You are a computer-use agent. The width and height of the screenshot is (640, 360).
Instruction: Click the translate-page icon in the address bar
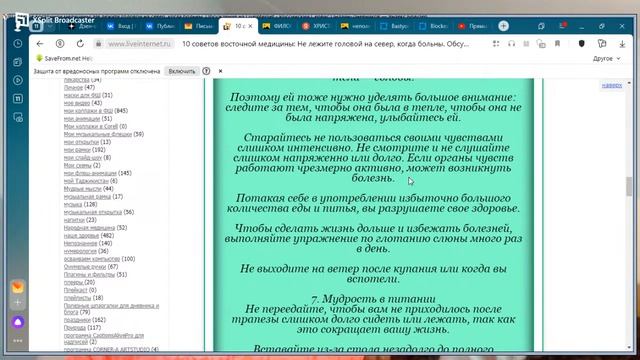click(x=541, y=44)
